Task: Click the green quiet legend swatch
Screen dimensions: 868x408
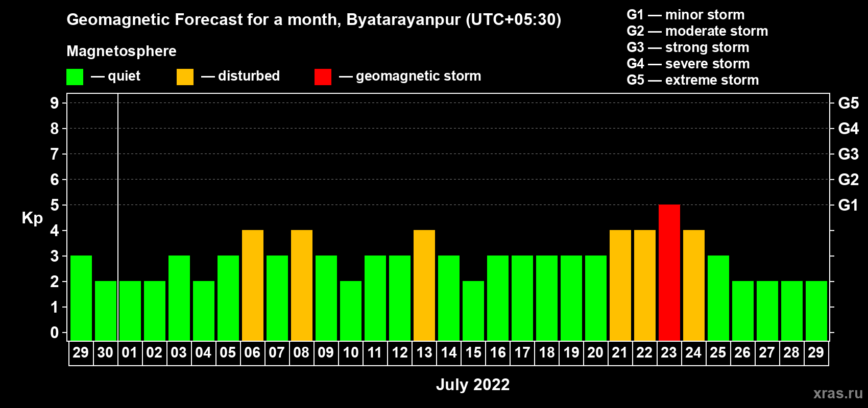Action: (75, 77)
